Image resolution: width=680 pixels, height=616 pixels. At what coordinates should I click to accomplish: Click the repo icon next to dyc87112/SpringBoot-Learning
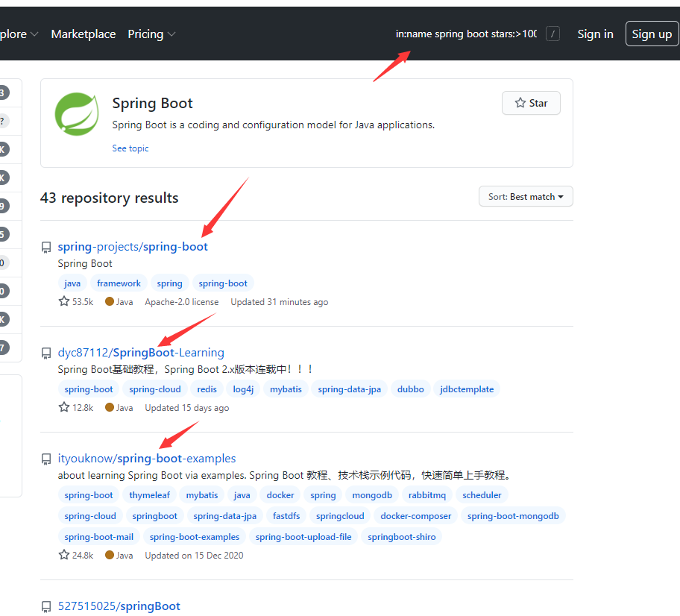point(46,353)
